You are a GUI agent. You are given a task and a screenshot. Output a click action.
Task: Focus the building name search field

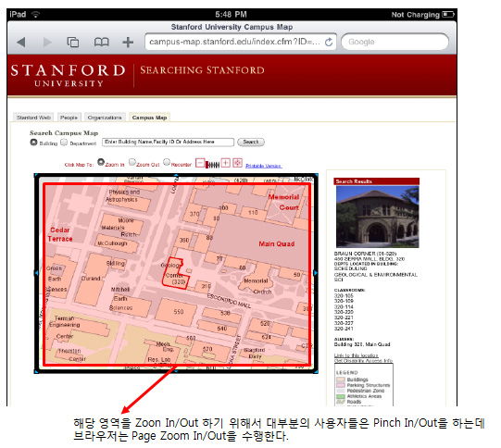pos(168,143)
